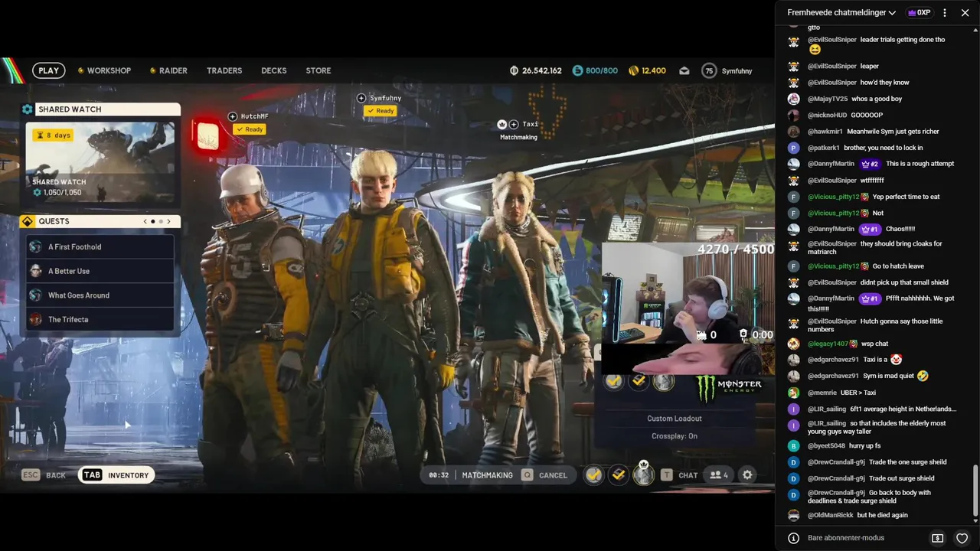Screen dimensions: 980x551
Task: Click Symfuhny's Ready status badge
Action: tap(381, 111)
